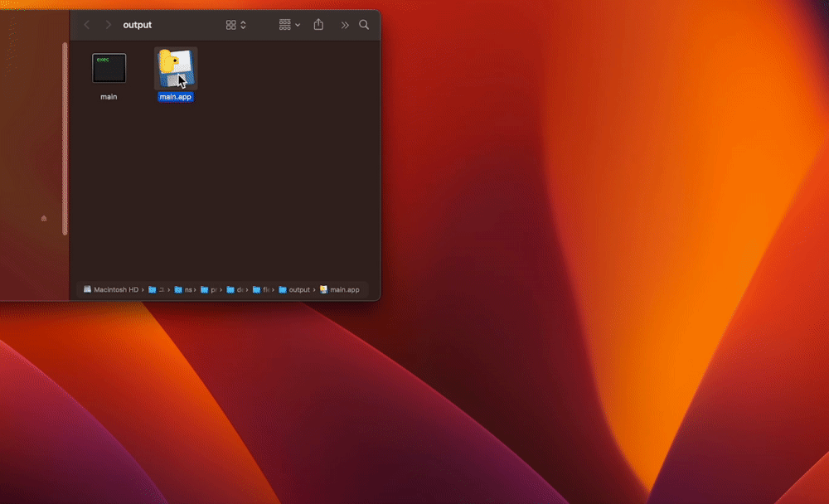Click the home icon on the left edge
This screenshot has width=829, height=504.
click(42, 219)
